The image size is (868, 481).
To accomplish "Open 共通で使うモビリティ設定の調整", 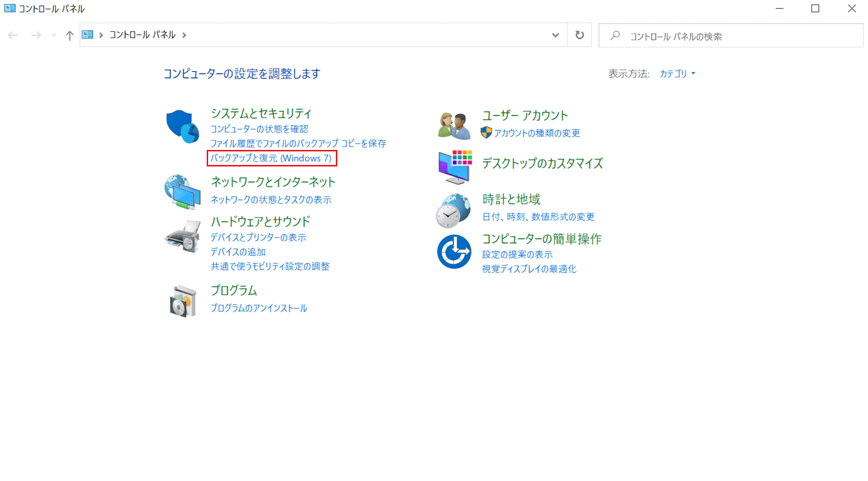I will click(x=270, y=266).
